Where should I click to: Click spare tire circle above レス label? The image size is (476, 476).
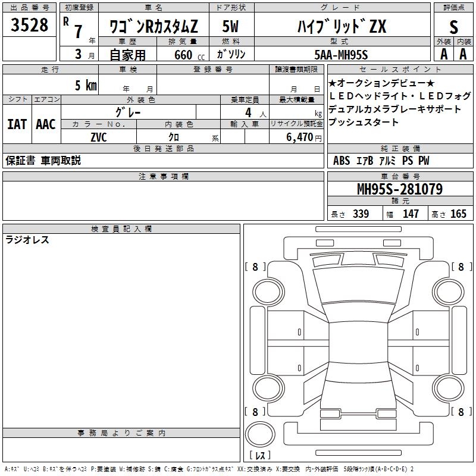(x=260, y=434)
